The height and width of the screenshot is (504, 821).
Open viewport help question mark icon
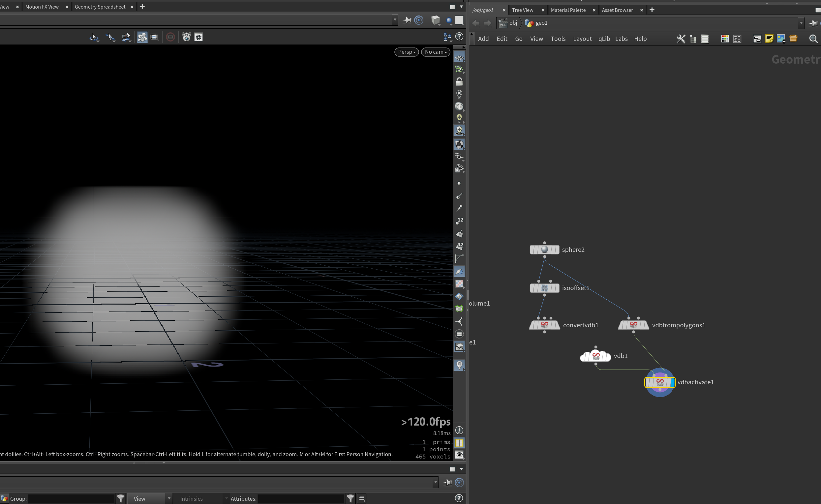(x=459, y=36)
